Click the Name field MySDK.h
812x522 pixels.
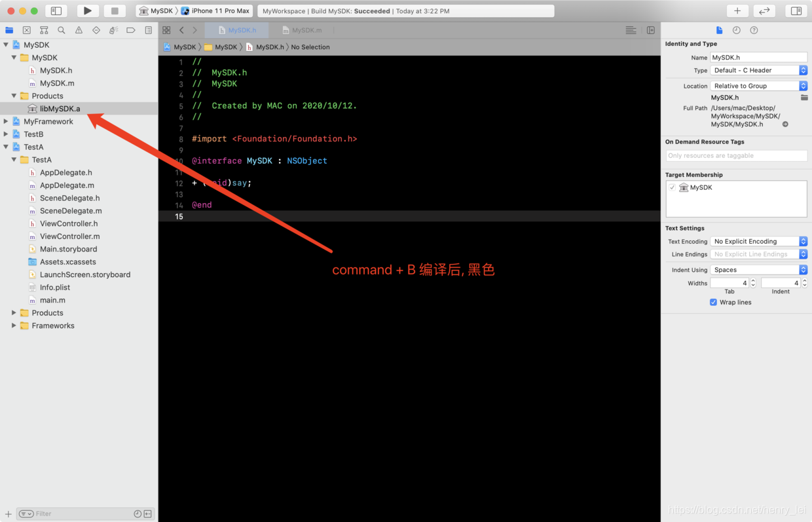[759, 57]
